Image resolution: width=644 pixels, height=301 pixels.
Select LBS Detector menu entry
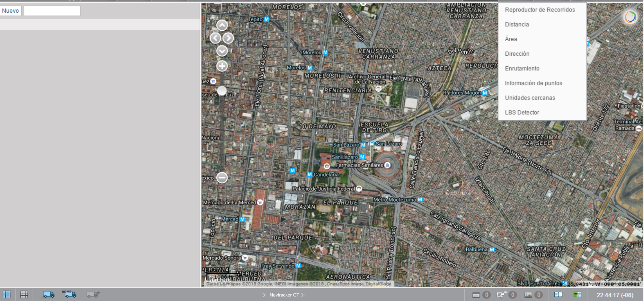coord(522,112)
